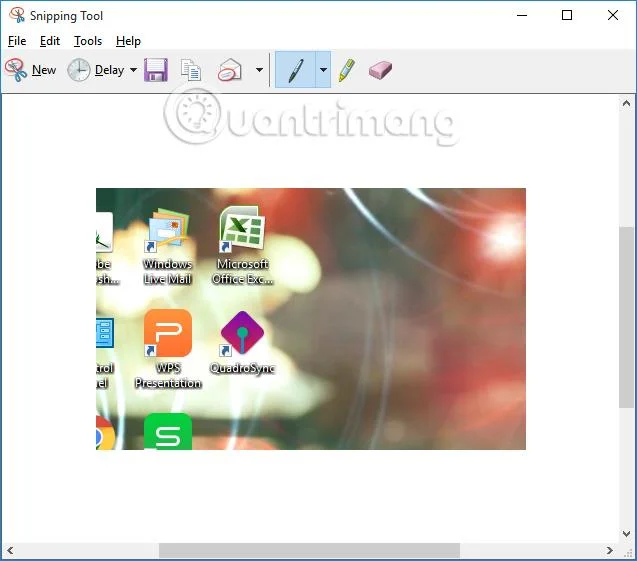Save snip with floppy disk icon
The width and height of the screenshot is (637, 561).
point(156,70)
